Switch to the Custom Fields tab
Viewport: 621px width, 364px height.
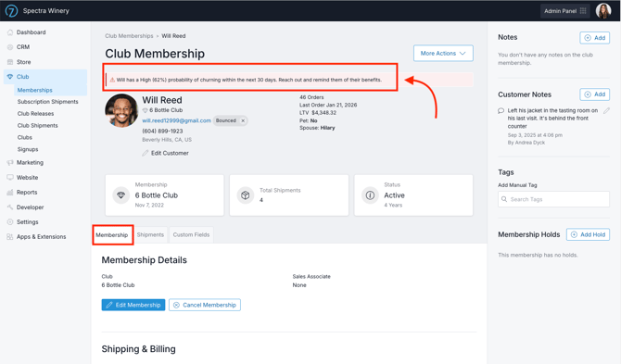tap(191, 234)
